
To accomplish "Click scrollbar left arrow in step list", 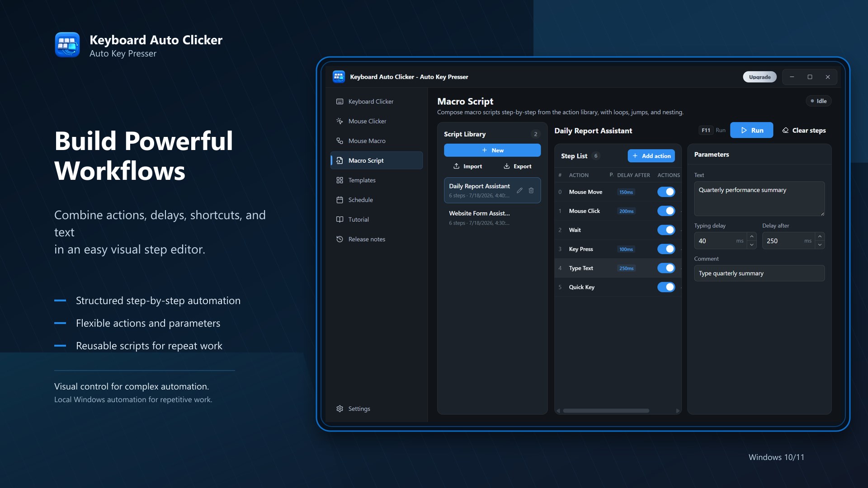I will point(558,411).
